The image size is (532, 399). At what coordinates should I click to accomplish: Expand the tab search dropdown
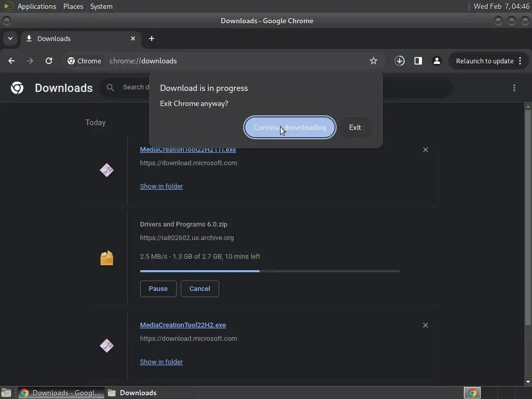click(x=10, y=38)
